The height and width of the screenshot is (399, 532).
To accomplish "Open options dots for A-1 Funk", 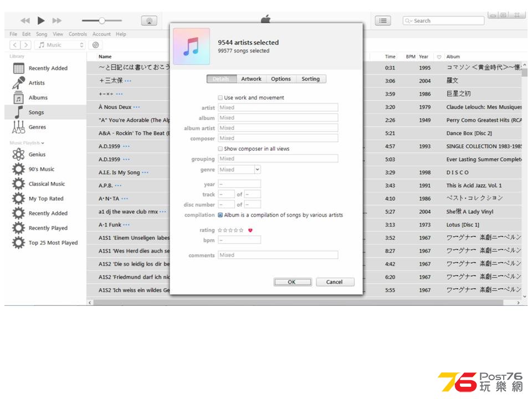I will pyautogui.click(x=126, y=225).
